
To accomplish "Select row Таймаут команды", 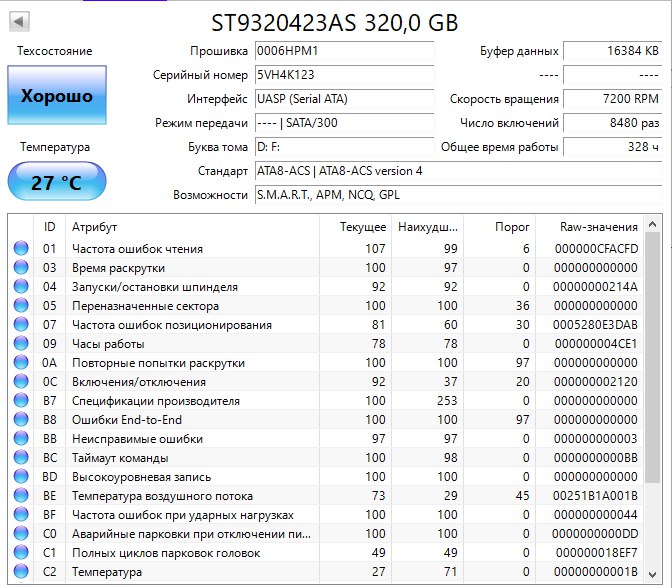I will [x=326, y=457].
